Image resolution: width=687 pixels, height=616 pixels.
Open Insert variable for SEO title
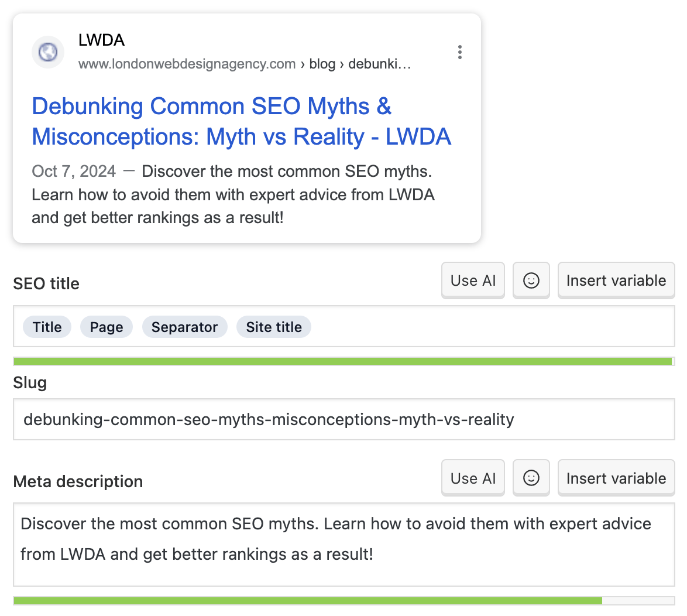click(x=616, y=280)
